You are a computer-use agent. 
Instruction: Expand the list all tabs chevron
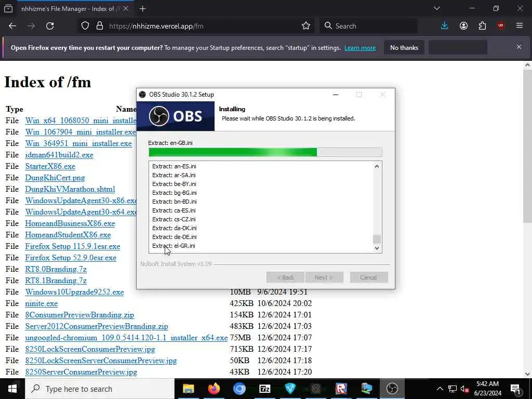(436, 8)
